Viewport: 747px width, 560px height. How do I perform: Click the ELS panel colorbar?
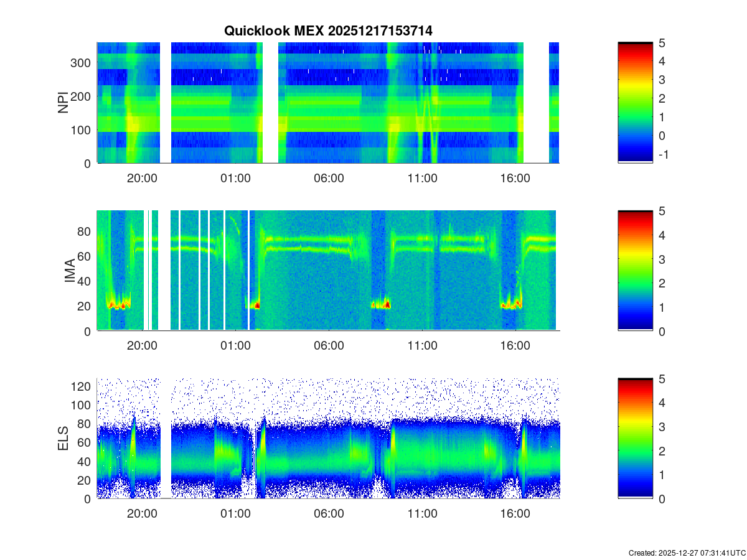point(635,439)
